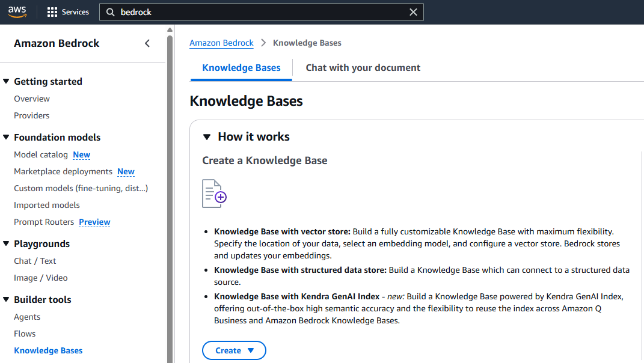Click the 'Knowledge Bases' breadcrumb text
The height and width of the screenshot is (363, 644).
[307, 43]
